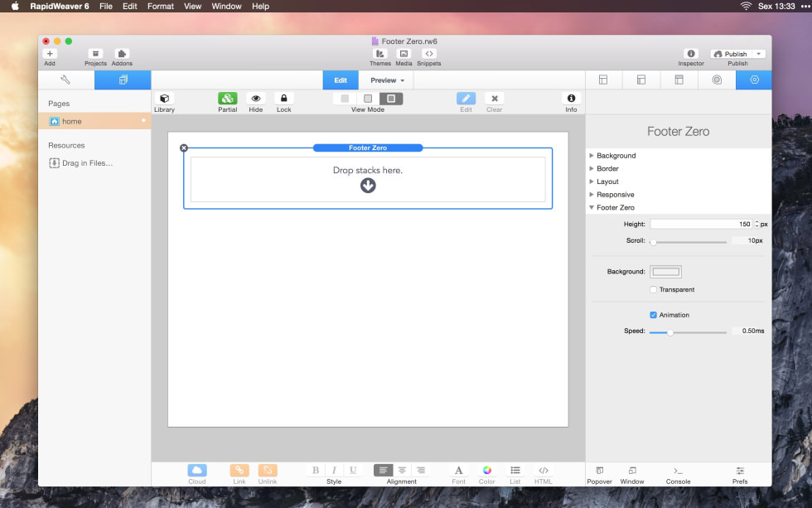
Task: Open the Window menu
Action: coord(226,6)
